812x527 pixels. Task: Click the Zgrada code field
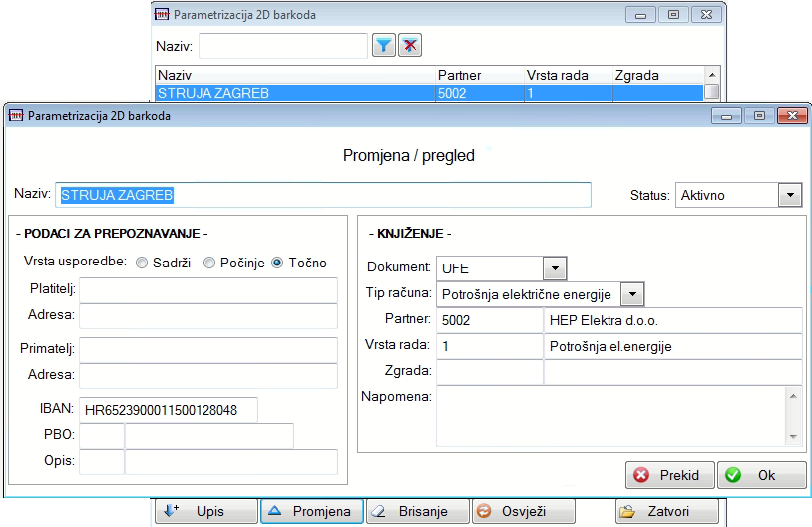pyautogui.click(x=490, y=372)
